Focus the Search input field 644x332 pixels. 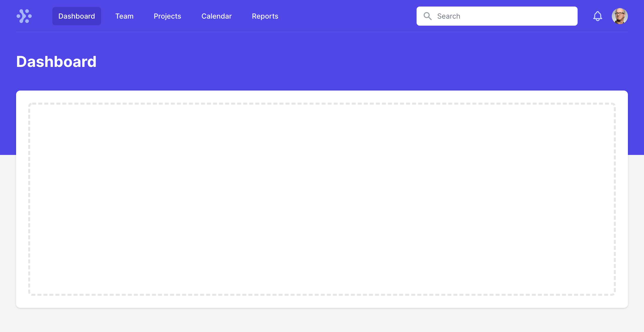point(503,16)
